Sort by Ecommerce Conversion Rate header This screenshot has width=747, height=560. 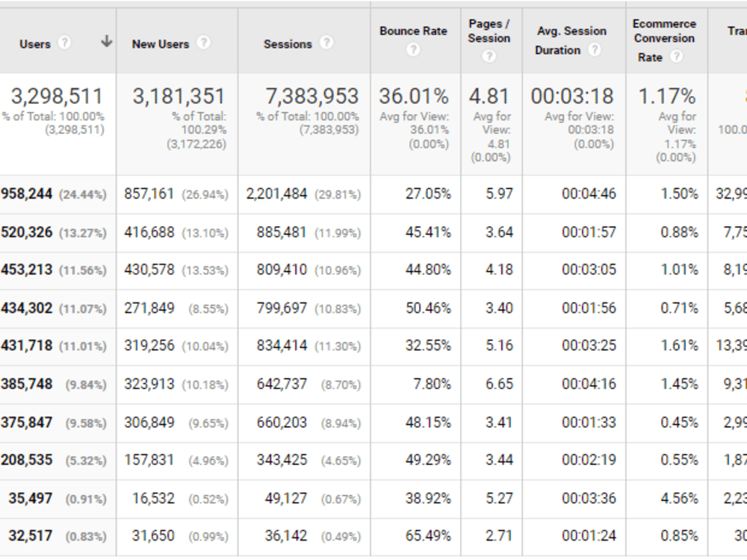[x=664, y=40]
